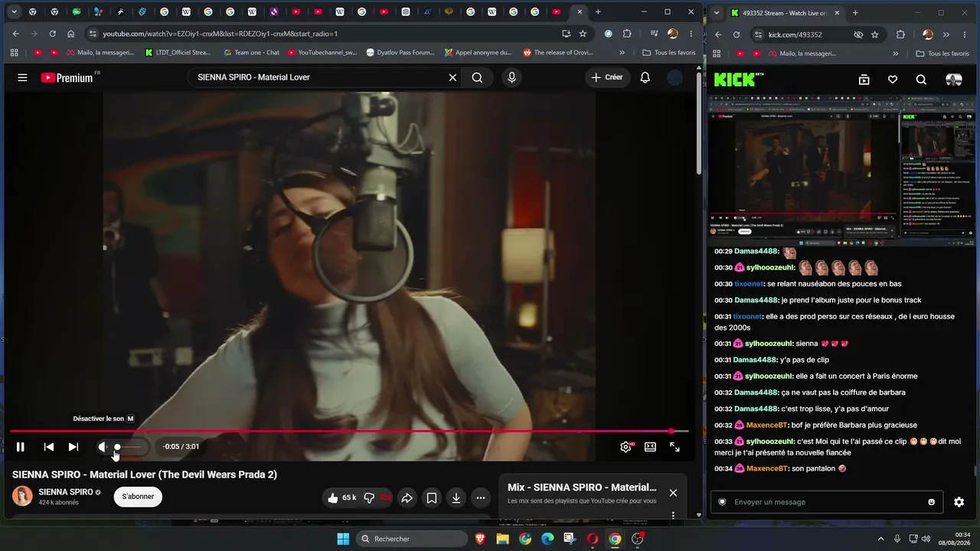Subscribe with the S'abonner button
The image size is (980, 551).
(138, 497)
